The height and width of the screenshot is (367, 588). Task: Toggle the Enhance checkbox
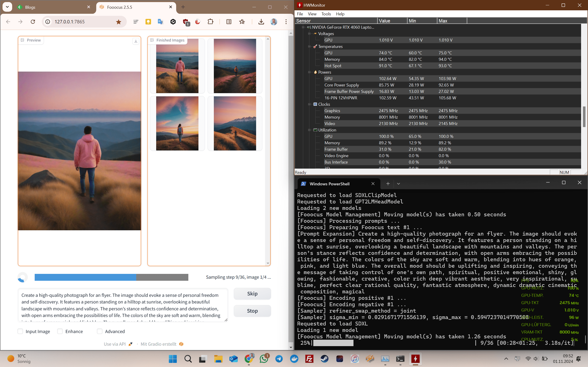(x=60, y=331)
